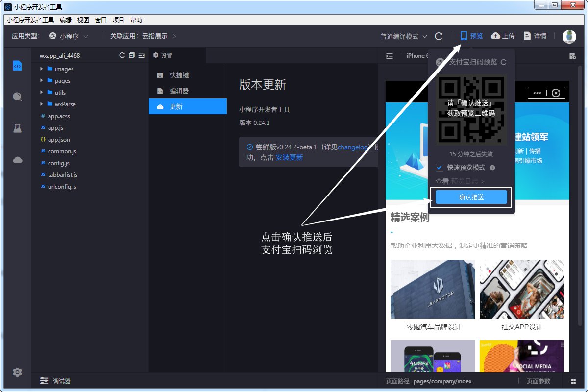This screenshot has width=588, height=392.
Task: Open the 普通编译模式 dropdown
Action: click(x=404, y=37)
